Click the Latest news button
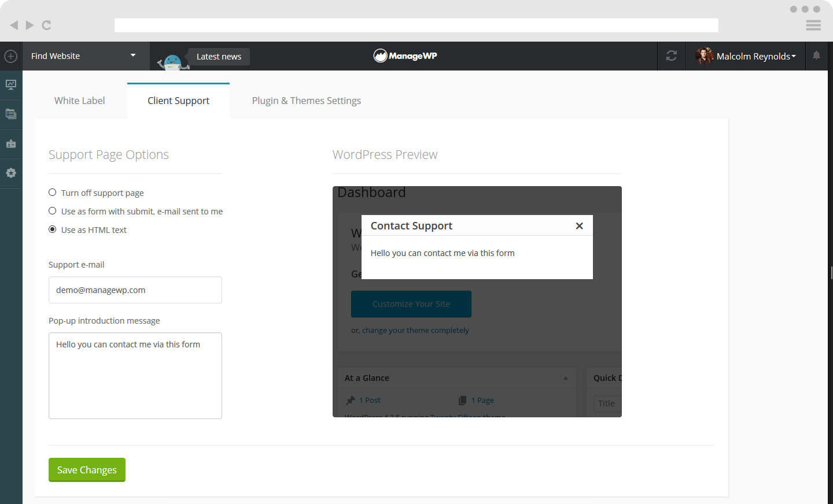Viewport: 833px width, 504px height. tap(219, 57)
